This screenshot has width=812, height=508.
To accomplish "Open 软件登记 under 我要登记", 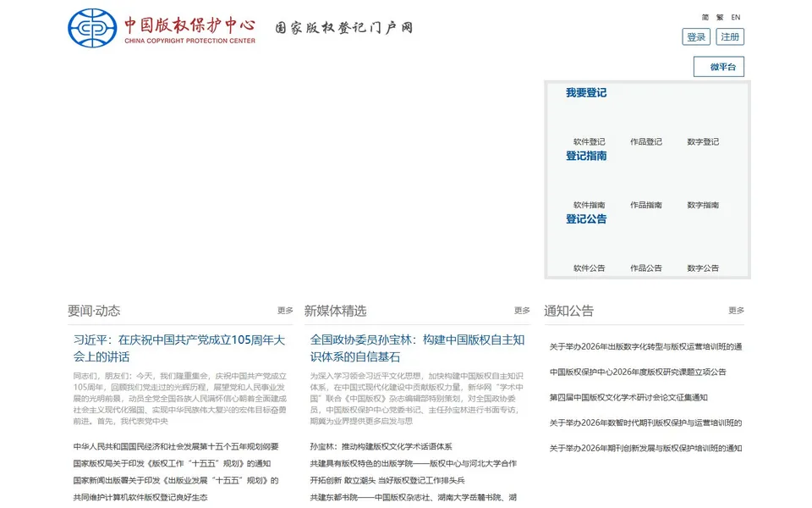I will tap(589, 141).
